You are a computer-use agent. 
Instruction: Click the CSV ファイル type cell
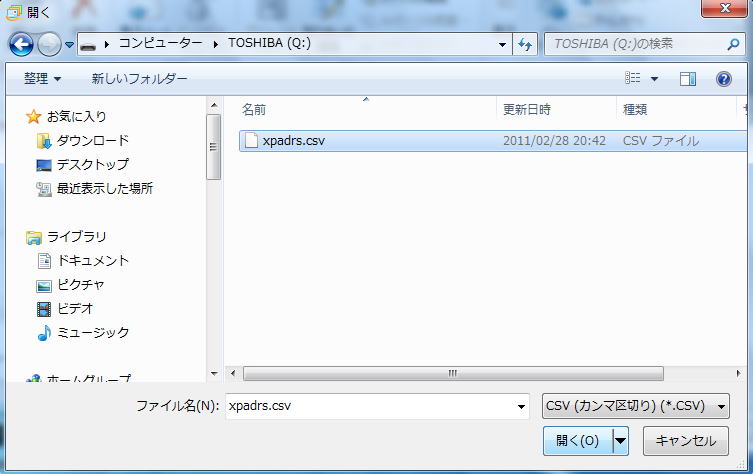(661, 141)
